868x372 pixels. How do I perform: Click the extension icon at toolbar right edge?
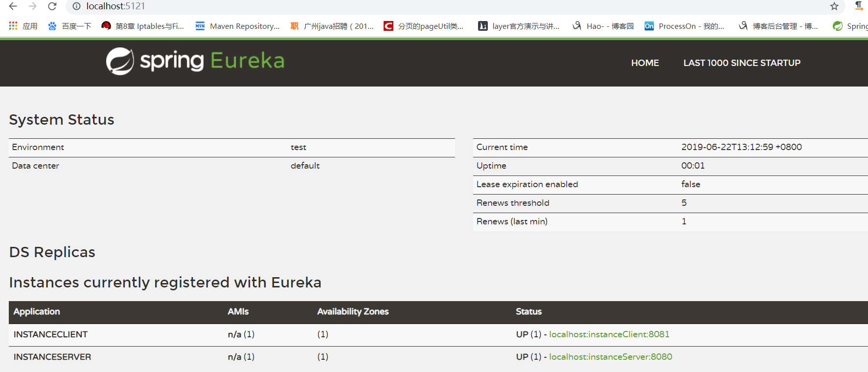click(859, 6)
